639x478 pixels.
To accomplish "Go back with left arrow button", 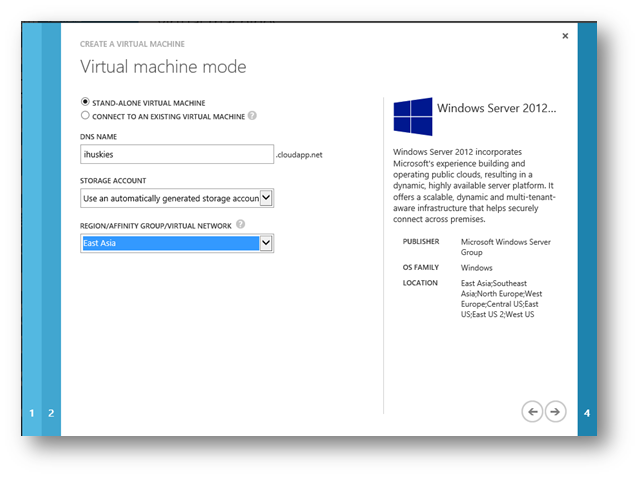I will point(532,412).
